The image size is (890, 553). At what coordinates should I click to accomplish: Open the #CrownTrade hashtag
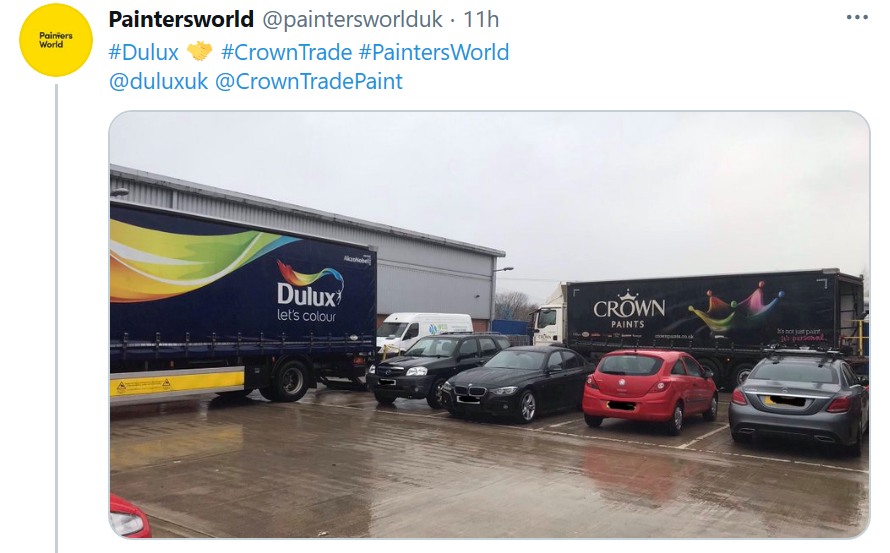pos(287,52)
